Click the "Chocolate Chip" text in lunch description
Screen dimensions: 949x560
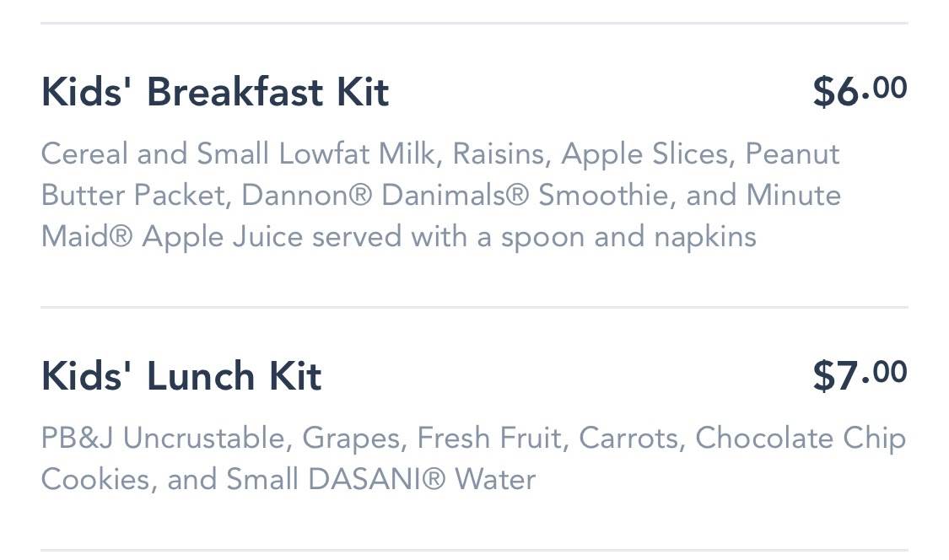[x=800, y=439]
